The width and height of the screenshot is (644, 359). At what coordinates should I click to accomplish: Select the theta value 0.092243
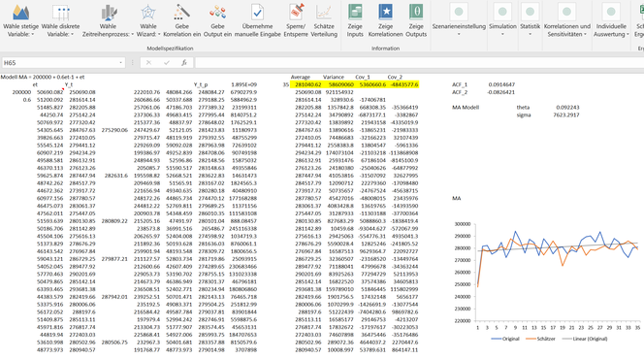[567, 107]
